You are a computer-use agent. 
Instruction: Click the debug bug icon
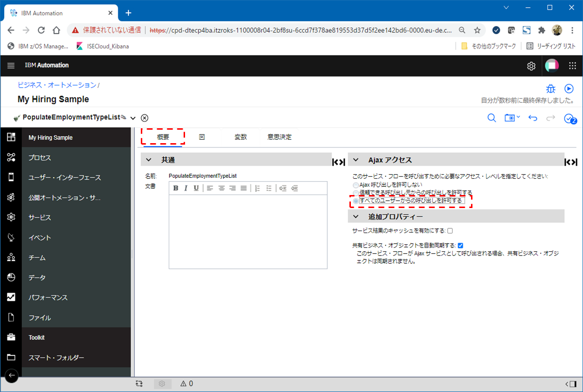pyautogui.click(x=551, y=89)
